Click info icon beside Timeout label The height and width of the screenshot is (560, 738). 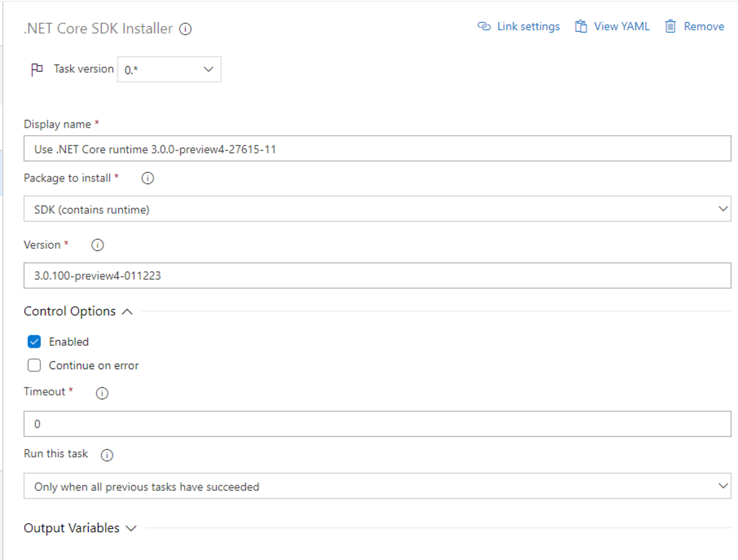102,393
